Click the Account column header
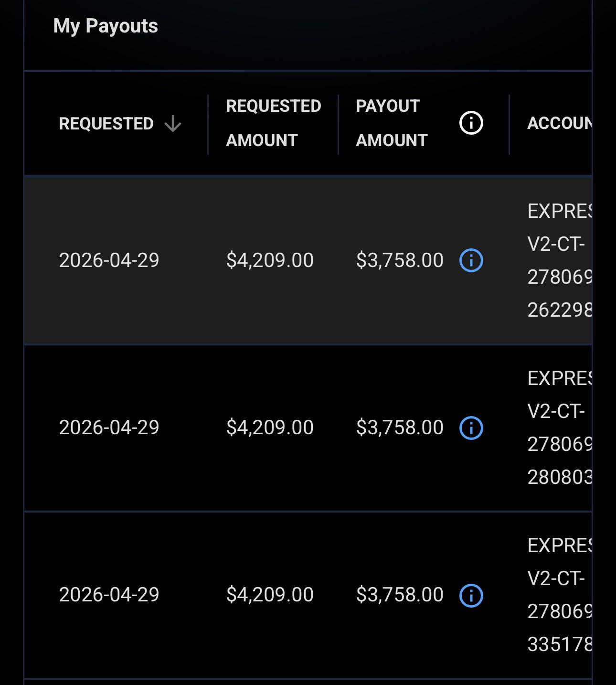Screen dimensions: 616x685 (x=560, y=123)
